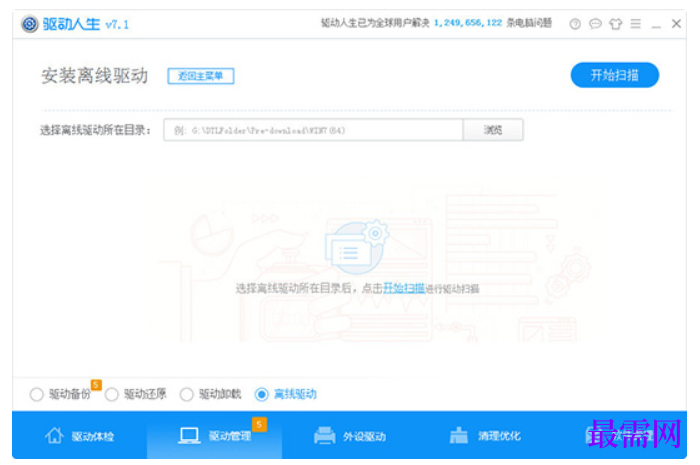Click the 返回主菜单 button
Image resolution: width=700 pixels, height=465 pixels.
201,76
